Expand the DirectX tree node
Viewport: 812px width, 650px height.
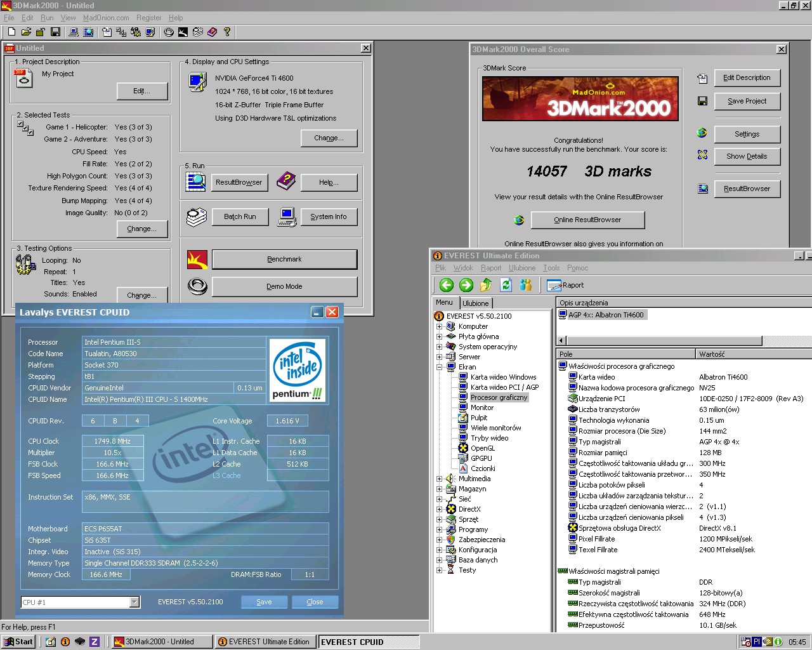[x=439, y=509]
